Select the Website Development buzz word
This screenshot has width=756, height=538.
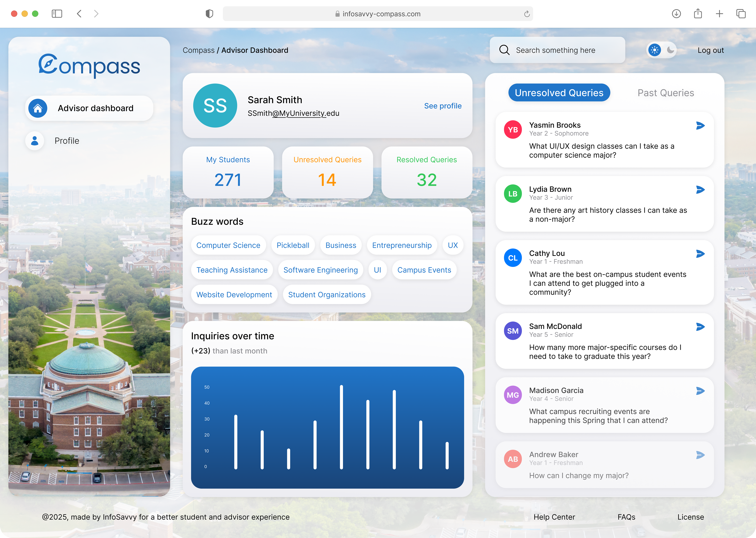click(234, 295)
